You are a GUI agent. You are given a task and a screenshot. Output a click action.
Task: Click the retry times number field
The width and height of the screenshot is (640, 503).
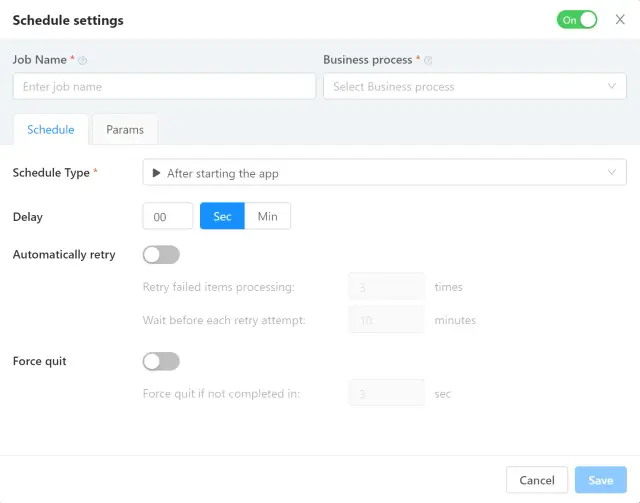[x=386, y=287]
